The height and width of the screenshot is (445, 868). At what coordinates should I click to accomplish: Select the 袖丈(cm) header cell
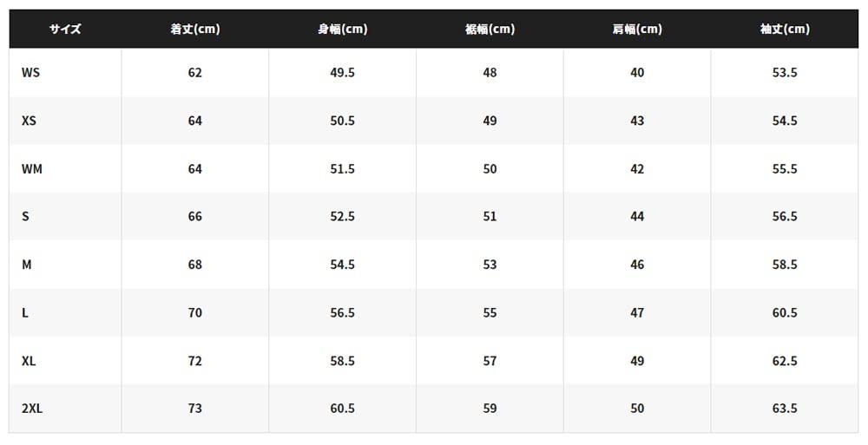785,29
